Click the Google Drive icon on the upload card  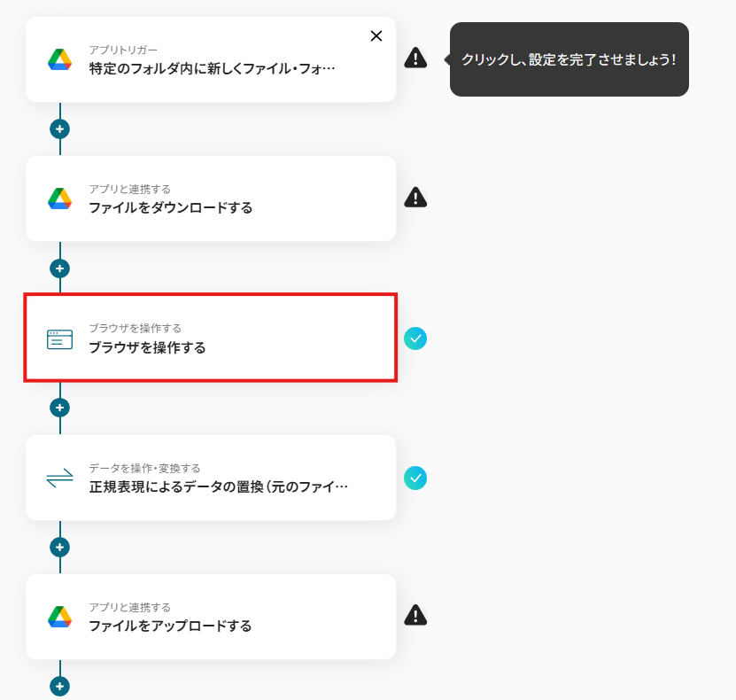[x=59, y=617]
